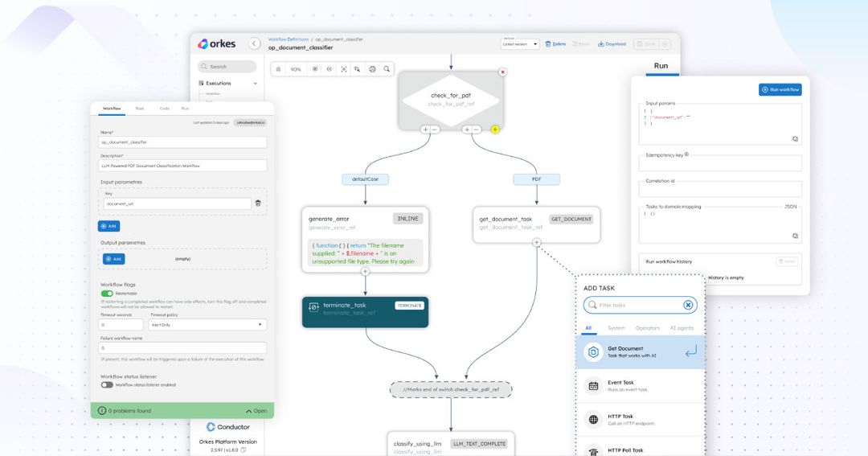The width and height of the screenshot is (868, 456).
Task: Select the AI agents tab in Add Task
Action: tap(682, 328)
